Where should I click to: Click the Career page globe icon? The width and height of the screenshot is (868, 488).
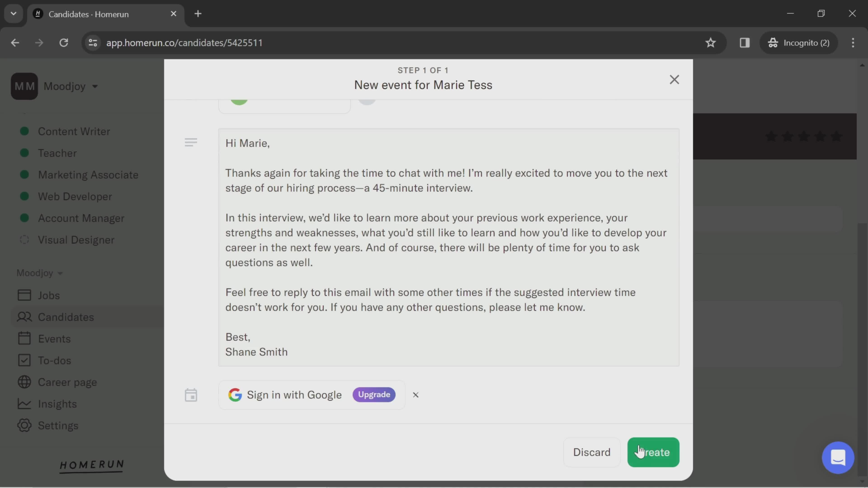tap(24, 382)
